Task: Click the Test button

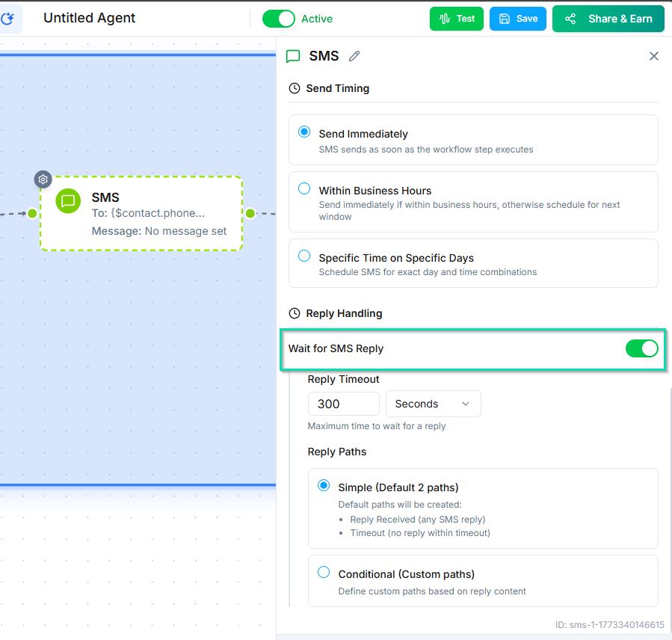Action: point(457,19)
